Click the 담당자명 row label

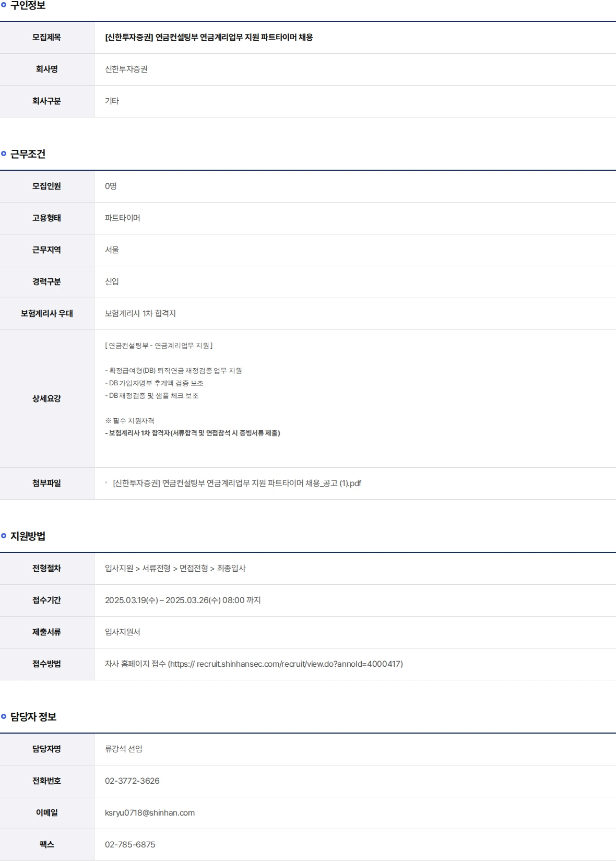47,749
